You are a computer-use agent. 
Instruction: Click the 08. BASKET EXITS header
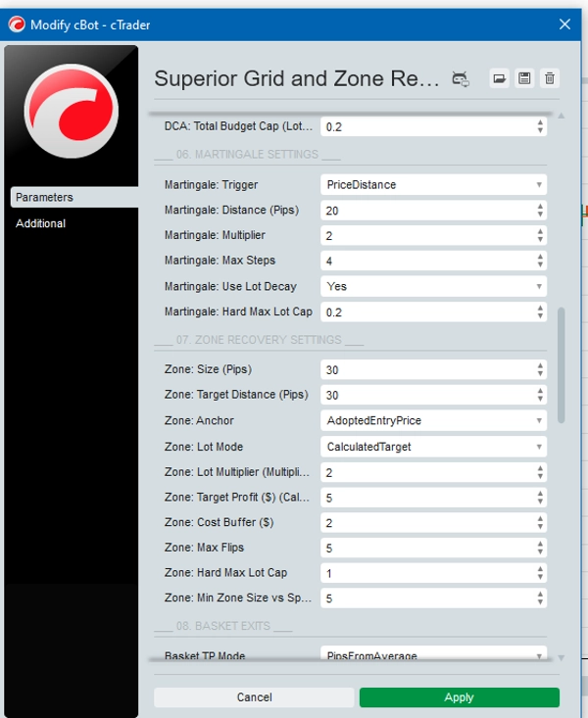click(x=223, y=626)
